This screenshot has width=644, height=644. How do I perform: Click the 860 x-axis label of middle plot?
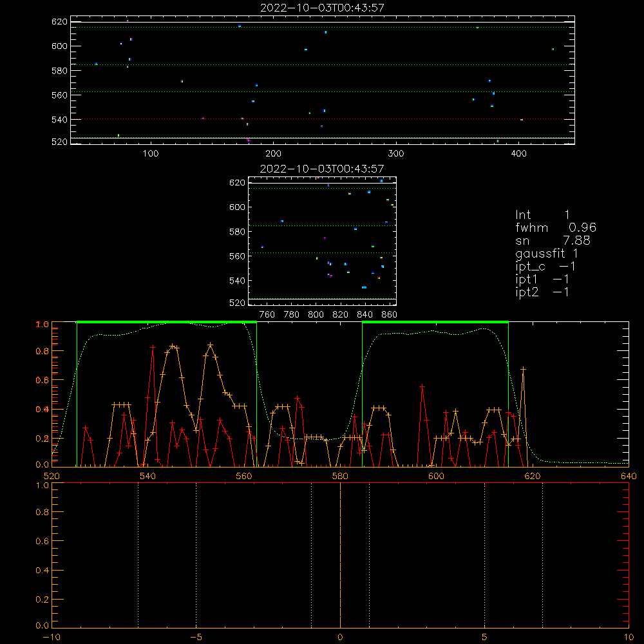tap(390, 315)
